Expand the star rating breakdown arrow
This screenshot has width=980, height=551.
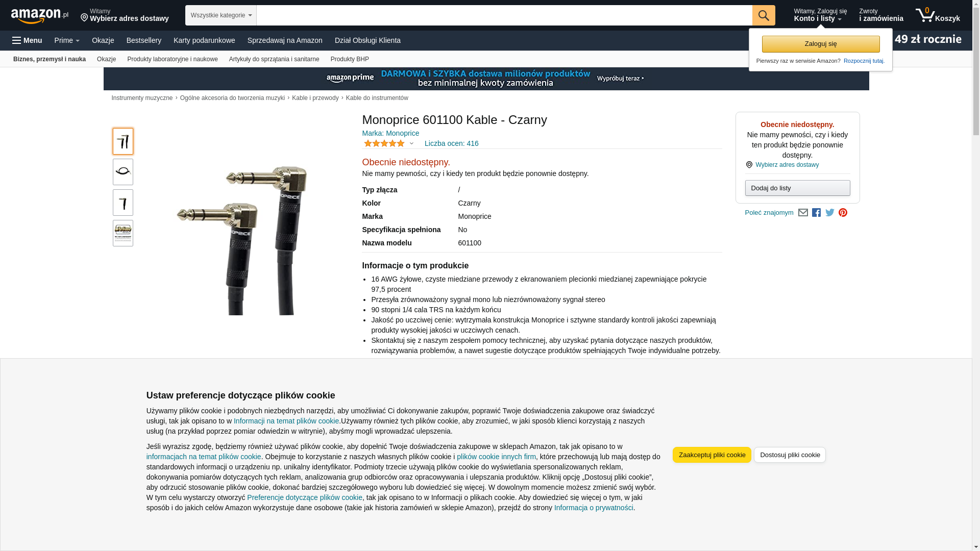[x=411, y=143]
